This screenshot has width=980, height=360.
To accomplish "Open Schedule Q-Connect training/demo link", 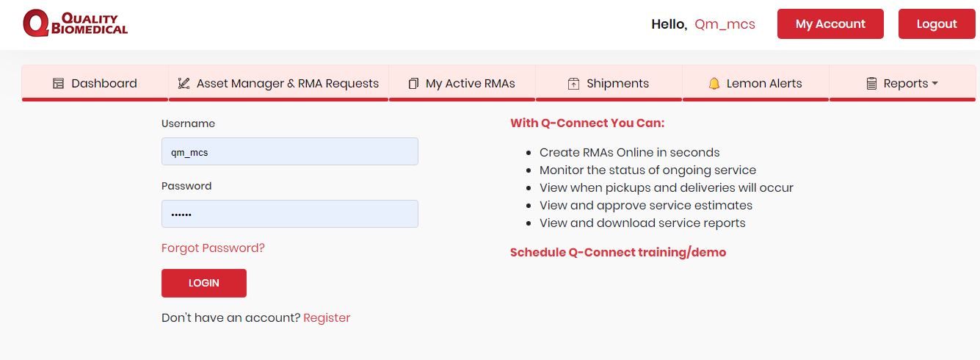I will (x=618, y=253).
